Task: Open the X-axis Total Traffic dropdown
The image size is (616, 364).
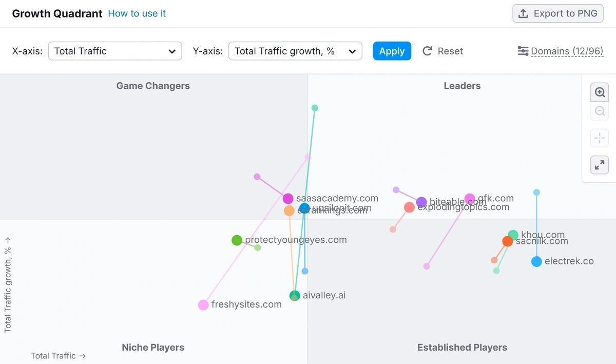Action: [115, 51]
